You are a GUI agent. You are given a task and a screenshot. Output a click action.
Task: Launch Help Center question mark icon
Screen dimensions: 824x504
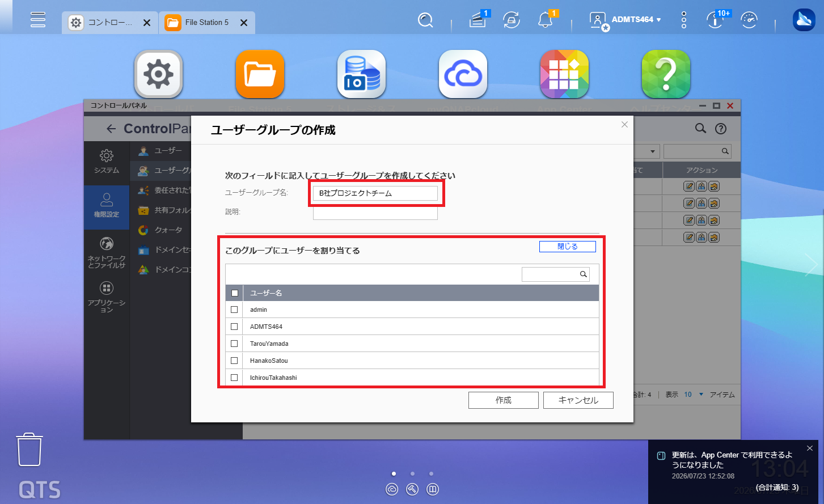(666, 74)
